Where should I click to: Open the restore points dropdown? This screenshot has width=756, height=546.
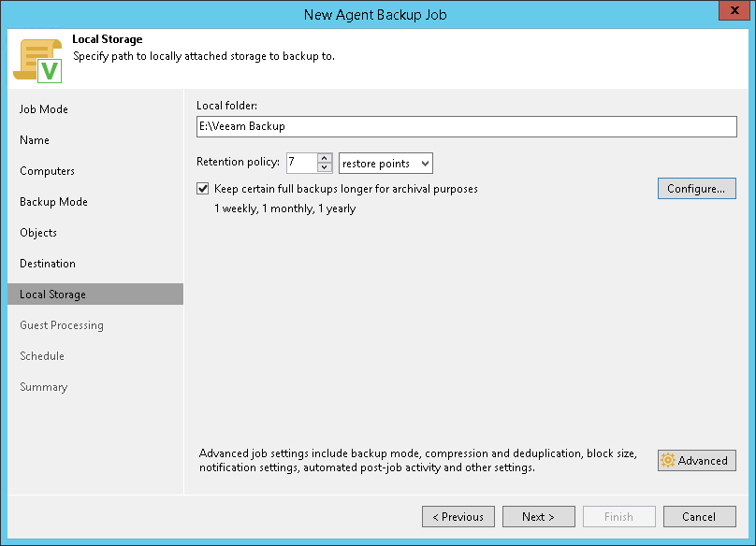click(x=385, y=163)
